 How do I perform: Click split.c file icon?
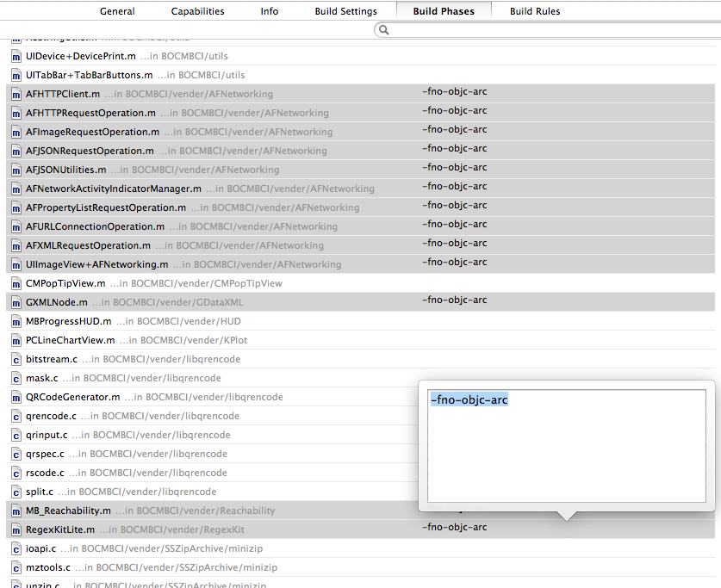pyautogui.click(x=16, y=492)
